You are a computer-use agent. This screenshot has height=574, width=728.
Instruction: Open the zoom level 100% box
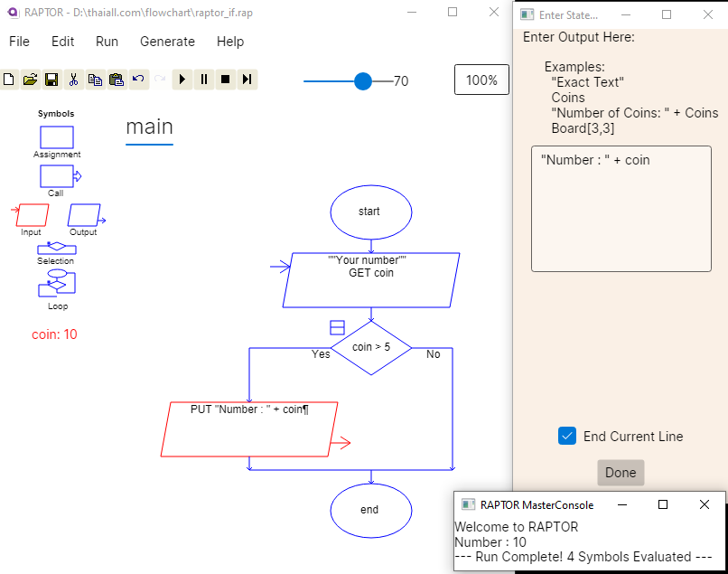click(481, 80)
